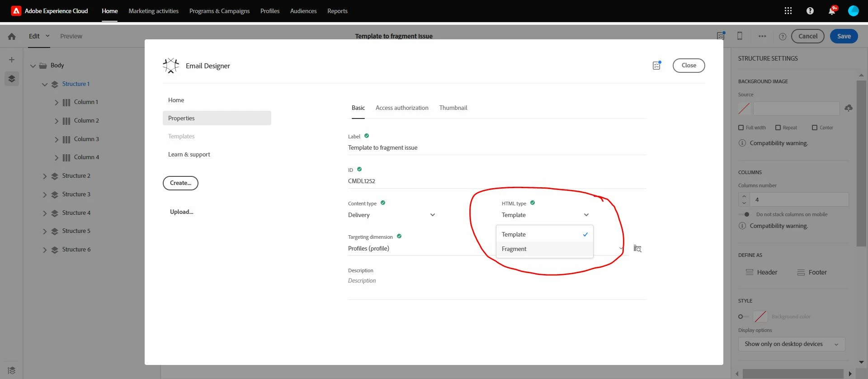Click the Upload... link

click(181, 212)
